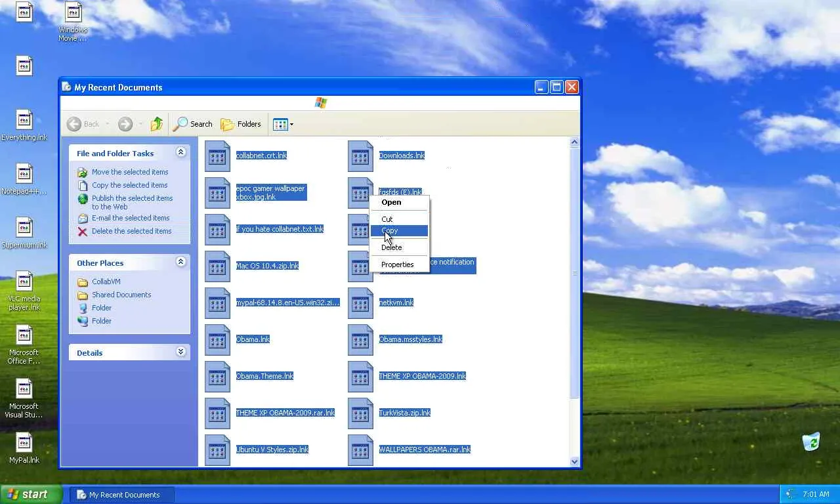Collapse the File and Folder Tasks panel
Viewport: 840px width, 504px height.
click(180, 152)
